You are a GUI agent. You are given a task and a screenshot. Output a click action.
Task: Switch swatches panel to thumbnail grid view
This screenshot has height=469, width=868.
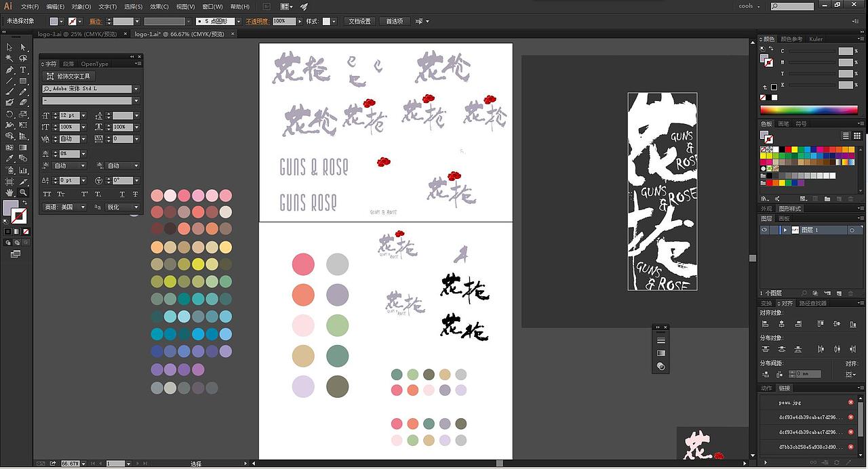tap(856, 136)
